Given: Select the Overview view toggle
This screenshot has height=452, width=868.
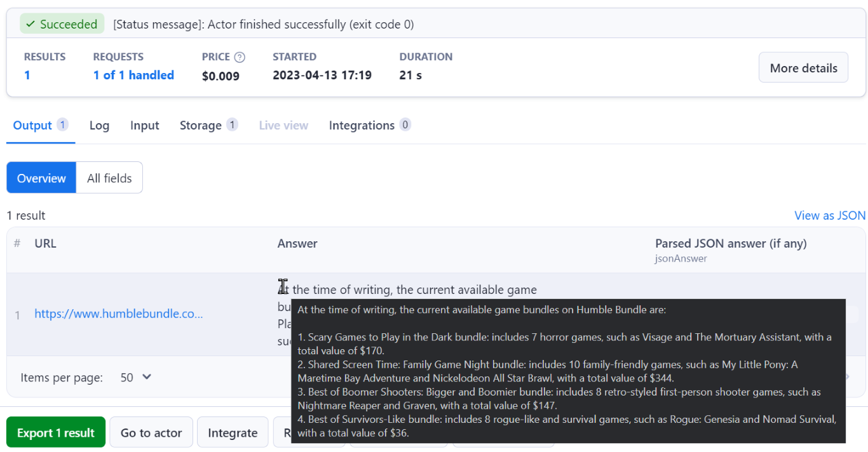Looking at the screenshot, I should (x=41, y=178).
